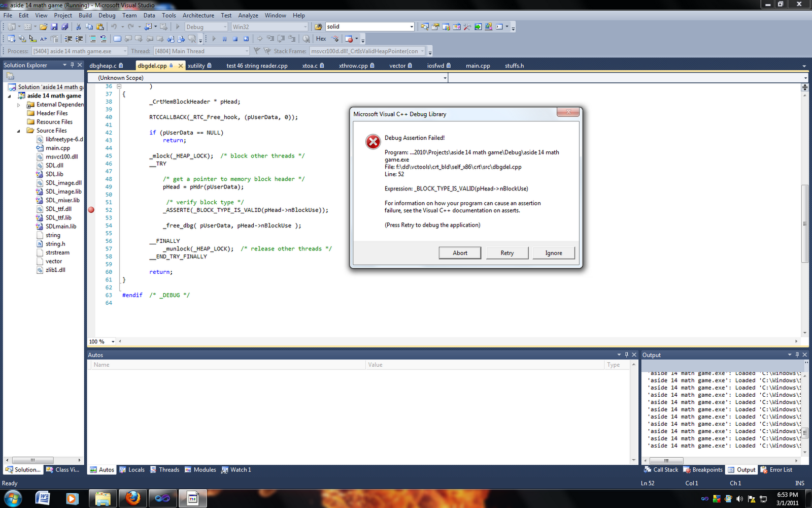Switch to the Locals debug tab
The width and height of the screenshot is (812, 508).
coord(132,470)
